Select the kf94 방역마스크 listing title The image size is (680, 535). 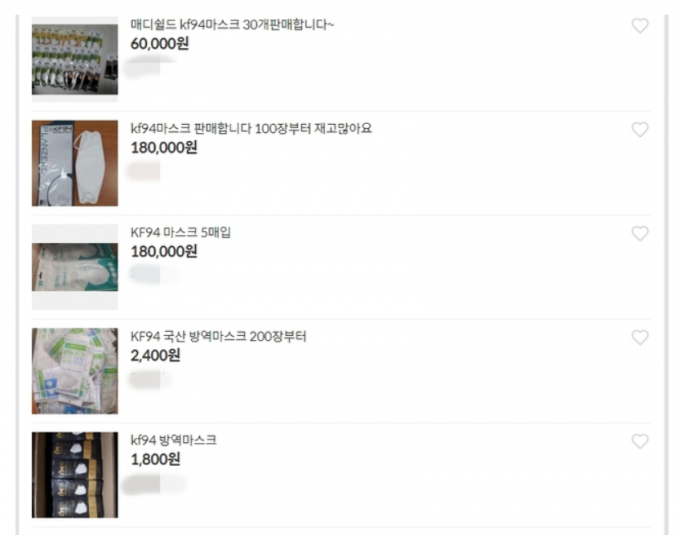pos(173,440)
